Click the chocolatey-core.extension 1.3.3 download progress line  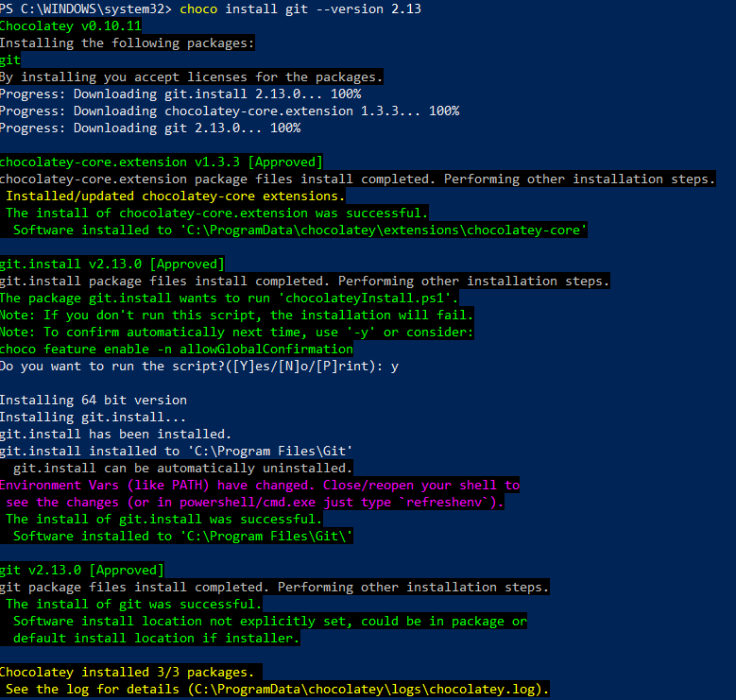pyautogui.click(x=230, y=111)
